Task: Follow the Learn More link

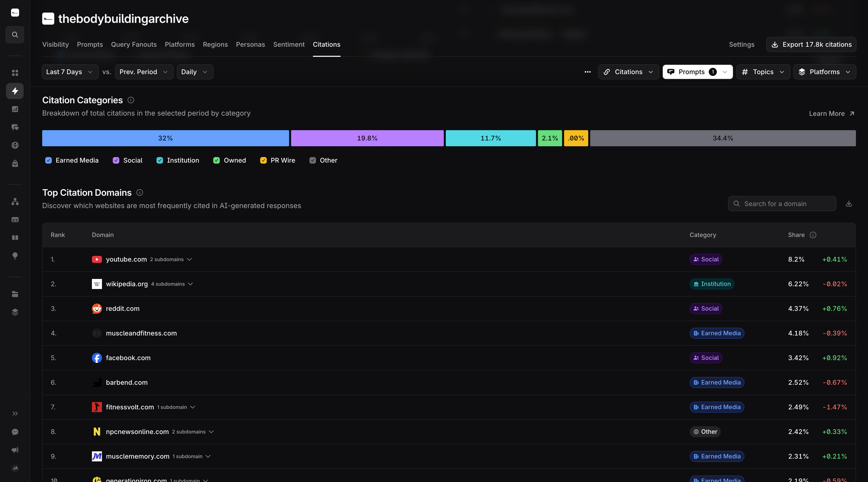Action: coord(832,114)
